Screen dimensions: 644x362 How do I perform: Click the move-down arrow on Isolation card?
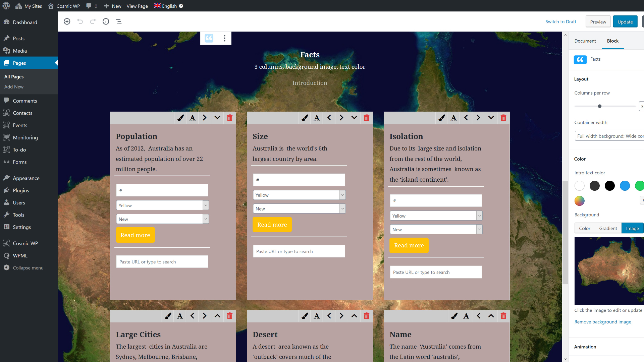[x=491, y=118]
